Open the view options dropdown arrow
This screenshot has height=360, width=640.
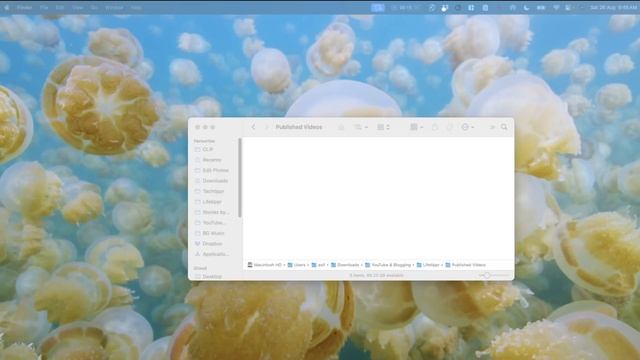click(x=366, y=127)
